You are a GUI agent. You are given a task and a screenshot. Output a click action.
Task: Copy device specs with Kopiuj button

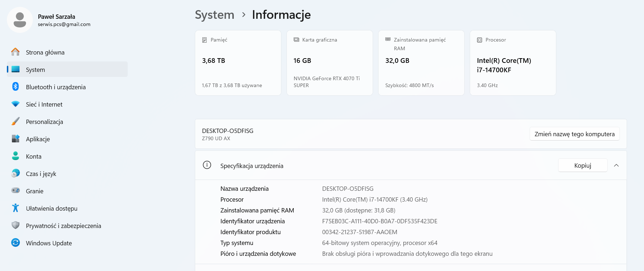[582, 165]
